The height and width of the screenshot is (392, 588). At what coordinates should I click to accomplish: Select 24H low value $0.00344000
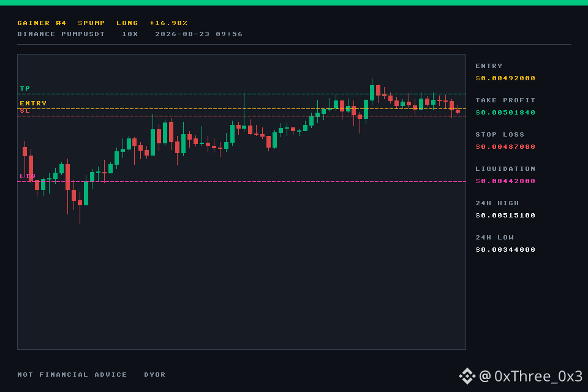click(505, 250)
